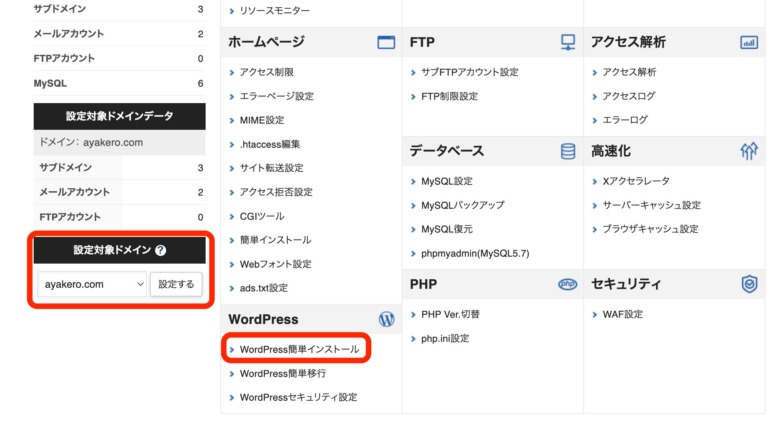Open サブFTPアカウント設定
Viewport: 780px width, 427px height.
point(470,72)
